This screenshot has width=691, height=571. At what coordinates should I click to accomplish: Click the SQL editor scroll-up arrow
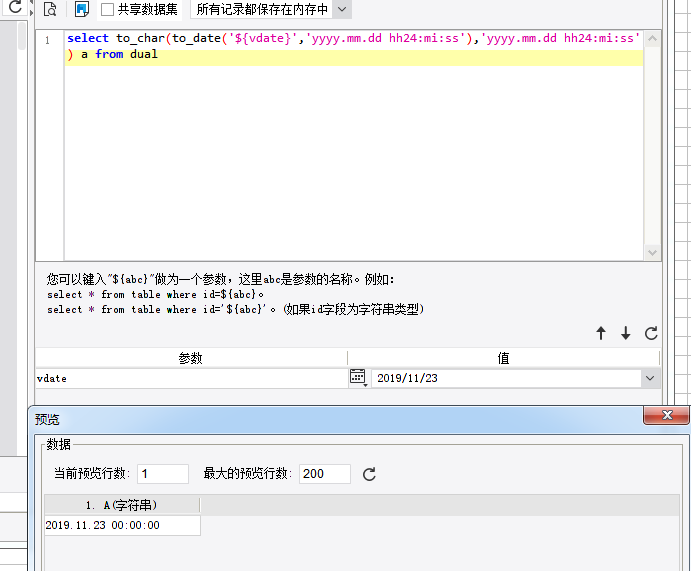(652, 39)
